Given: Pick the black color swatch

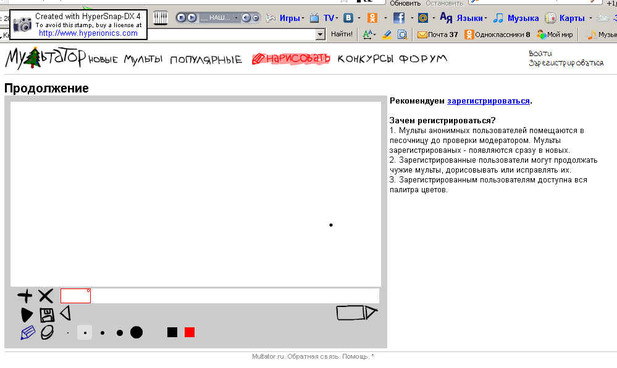Looking at the screenshot, I should point(172,332).
